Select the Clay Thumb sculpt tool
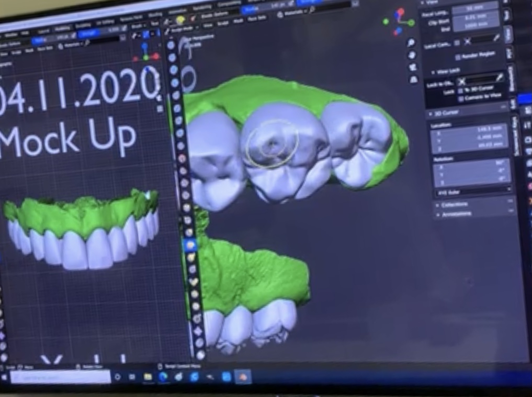This screenshot has height=397, width=532. point(176,95)
